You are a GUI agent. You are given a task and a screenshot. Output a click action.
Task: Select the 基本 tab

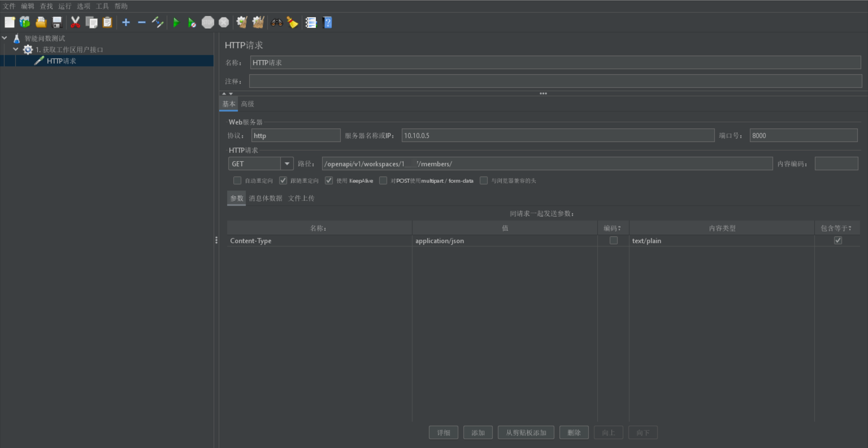(x=229, y=104)
